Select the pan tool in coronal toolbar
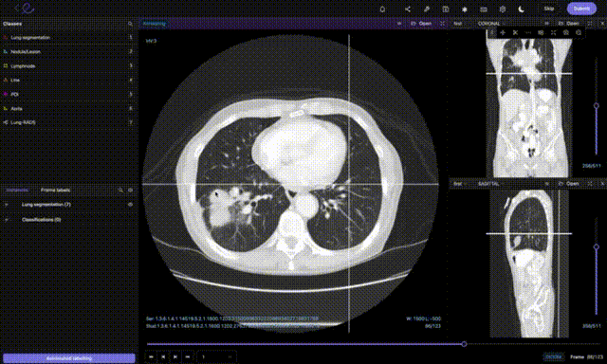Image resolution: width=607 pixels, height=364 pixels. click(503, 33)
